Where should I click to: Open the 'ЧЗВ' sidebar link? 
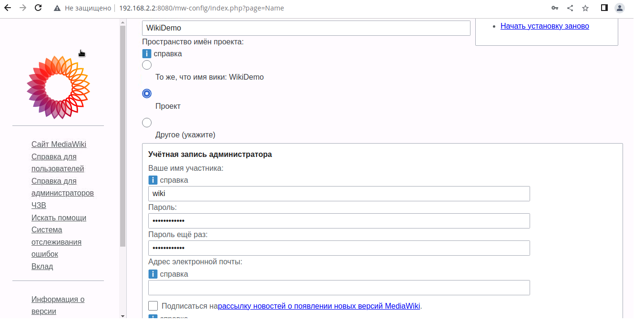39,206
